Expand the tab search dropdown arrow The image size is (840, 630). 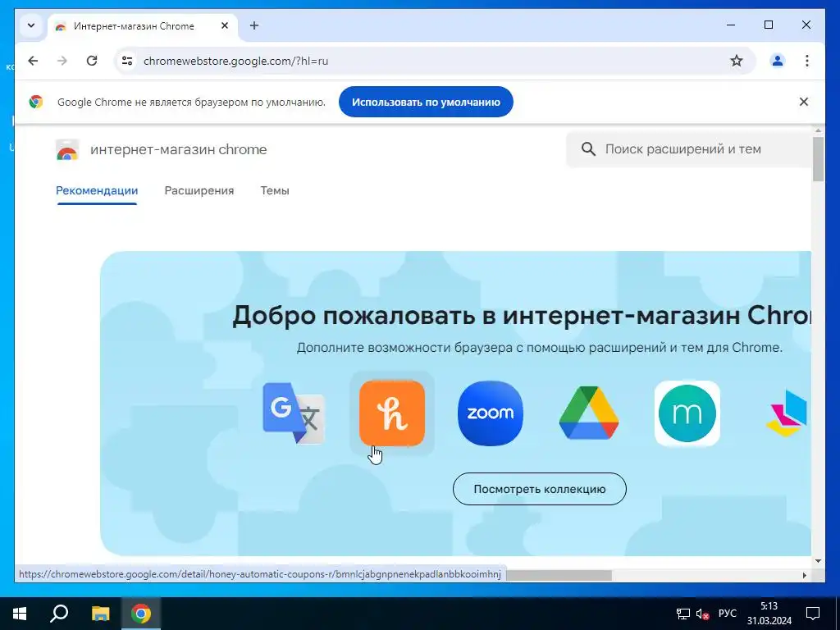click(x=31, y=25)
